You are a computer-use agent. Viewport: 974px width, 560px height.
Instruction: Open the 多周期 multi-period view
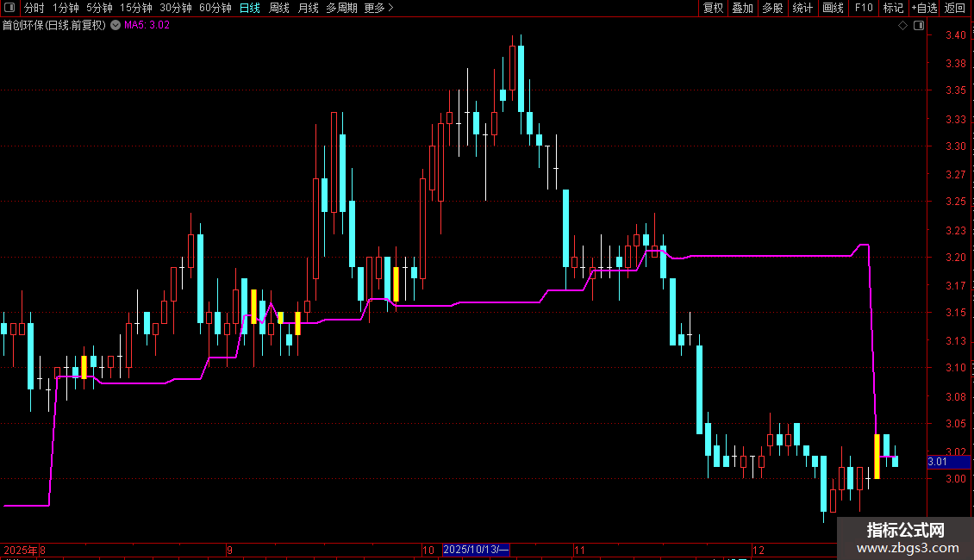tap(341, 8)
